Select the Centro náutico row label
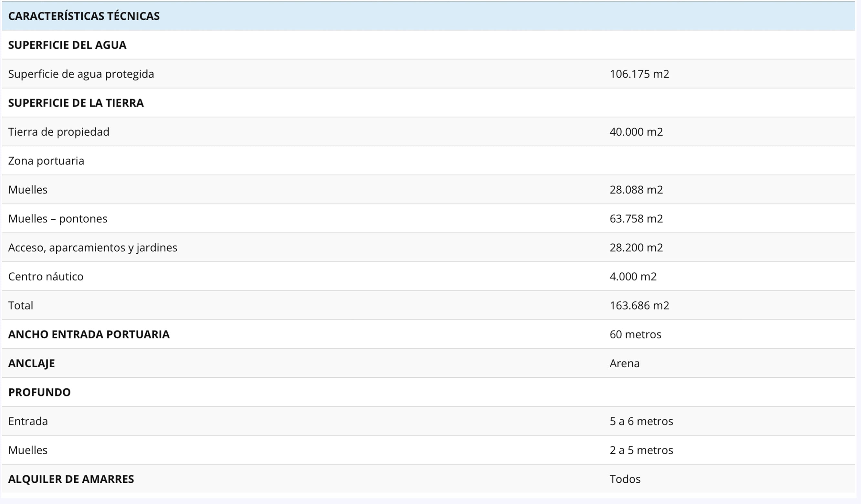The height and width of the screenshot is (504, 861). pos(46,277)
